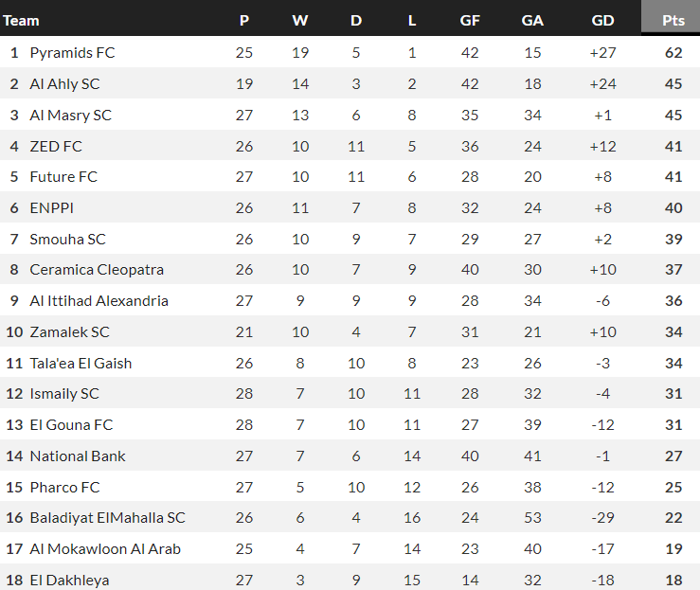
Task: Select Zamalek SC in standings
Action: 69,332
